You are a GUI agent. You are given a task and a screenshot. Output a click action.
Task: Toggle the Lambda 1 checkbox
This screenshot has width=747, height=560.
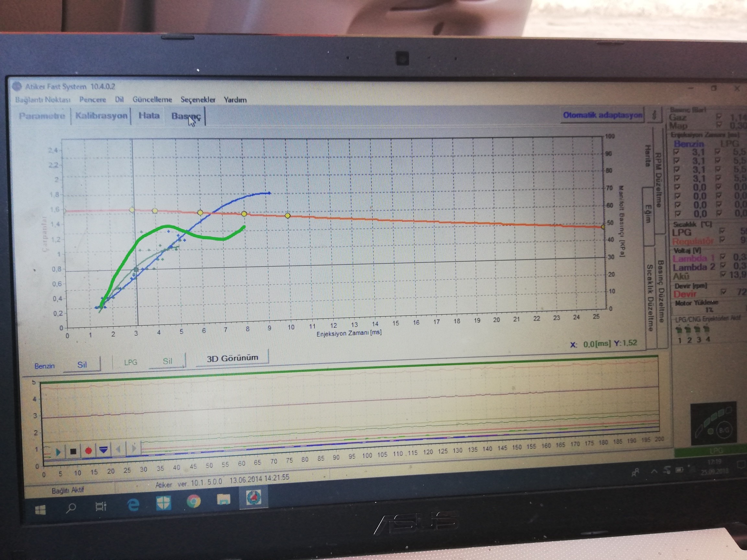click(x=723, y=257)
